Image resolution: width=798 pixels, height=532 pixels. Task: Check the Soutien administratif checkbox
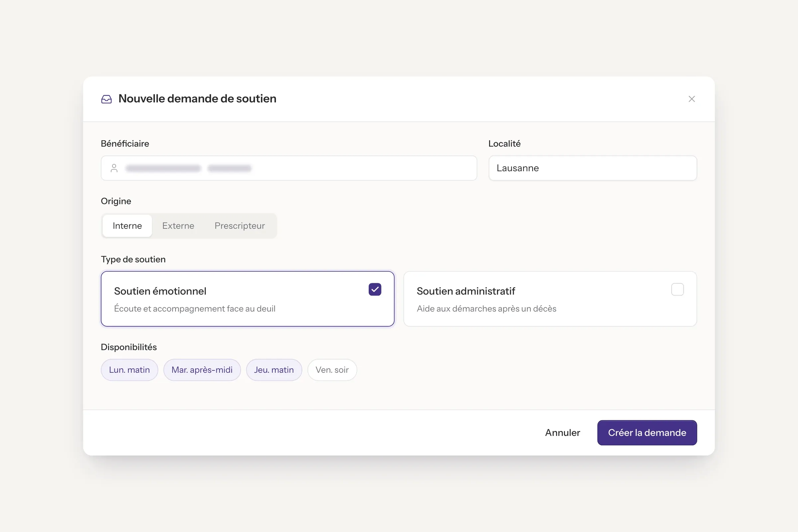pyautogui.click(x=677, y=289)
